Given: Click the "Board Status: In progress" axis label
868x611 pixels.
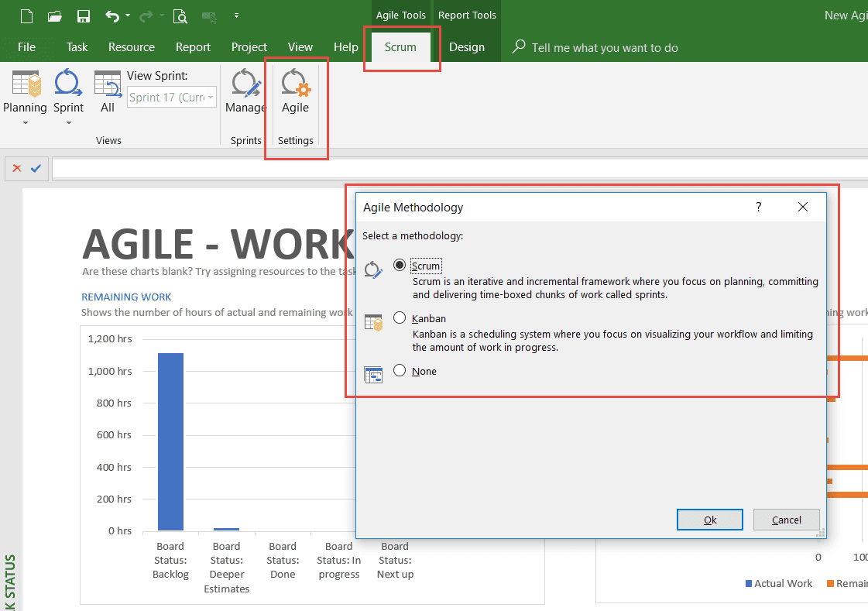Looking at the screenshot, I should (x=339, y=560).
